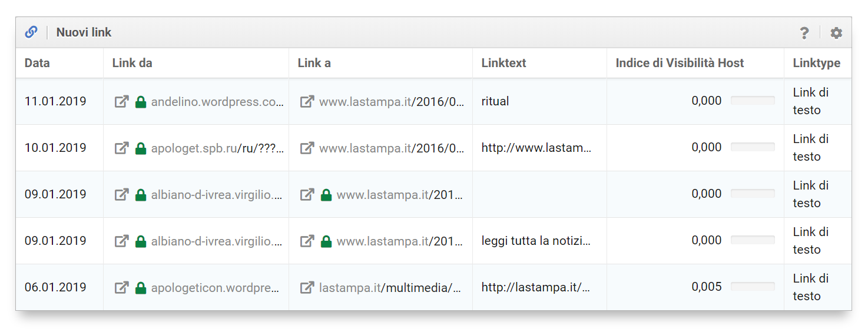Image resolution: width=868 pixels, height=332 pixels.
Task: Click green lock in Link a for 09.01.2019 leggi tutta row
Action: coord(326,241)
